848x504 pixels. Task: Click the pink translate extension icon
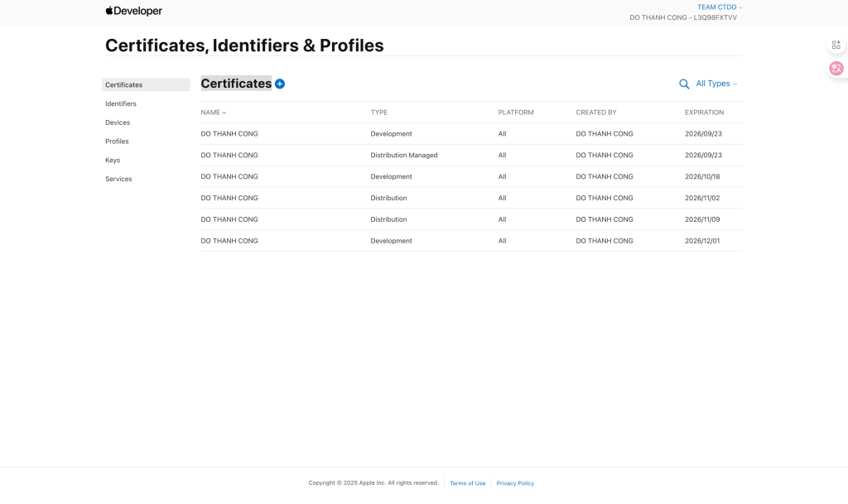pos(836,69)
